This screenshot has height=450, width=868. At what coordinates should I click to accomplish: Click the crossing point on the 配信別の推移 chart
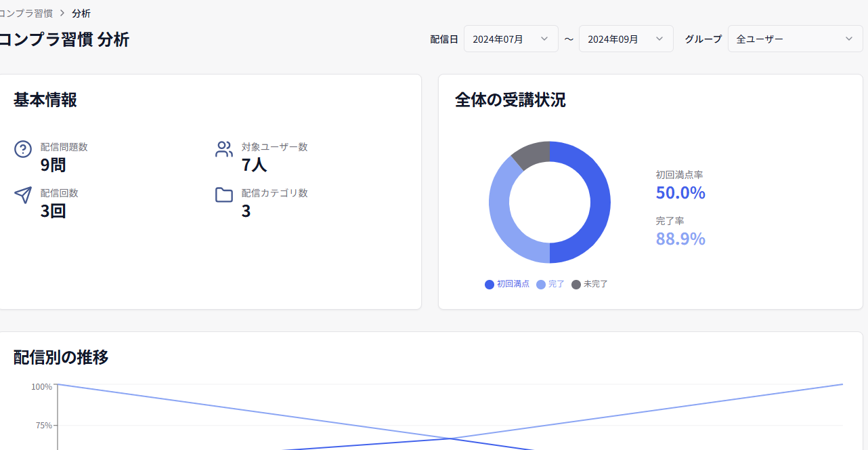coord(449,439)
